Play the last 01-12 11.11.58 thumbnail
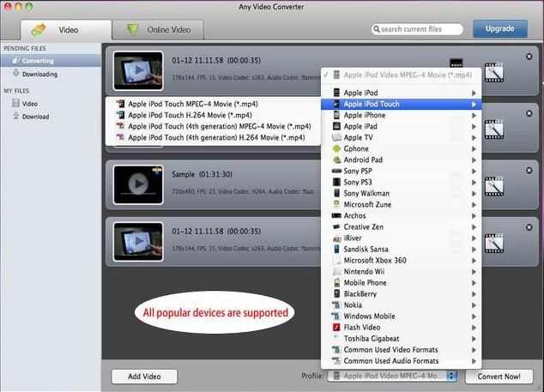The height and width of the screenshot is (392, 544). 138,241
